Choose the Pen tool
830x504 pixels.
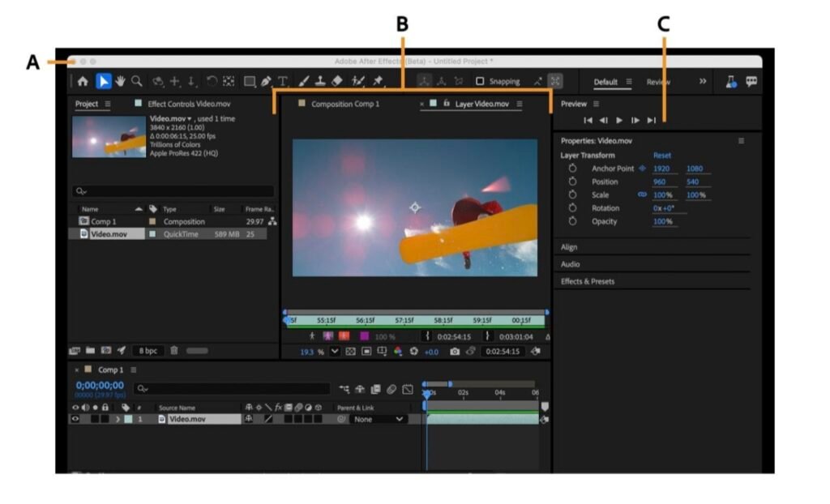(x=267, y=81)
